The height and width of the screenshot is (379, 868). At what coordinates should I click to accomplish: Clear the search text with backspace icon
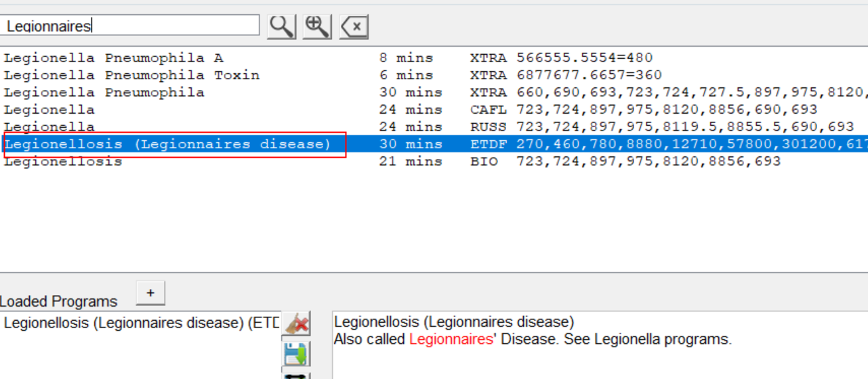click(354, 27)
